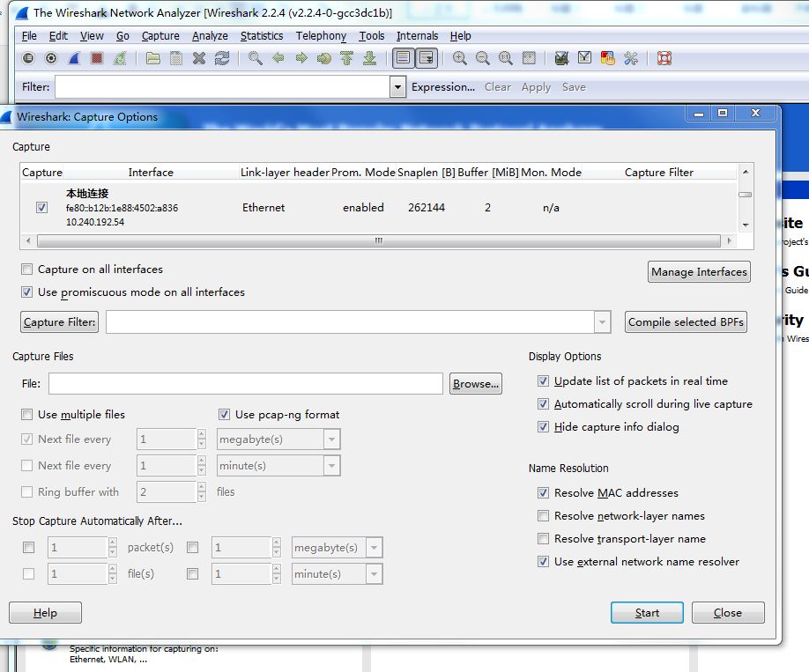Reload the current capture file icon
809x672 pixels.
click(222, 58)
